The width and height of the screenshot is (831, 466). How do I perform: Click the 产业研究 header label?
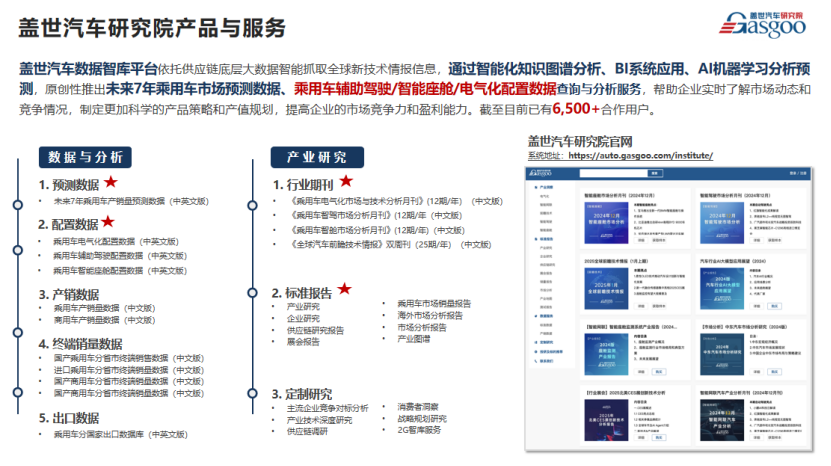pos(317,157)
